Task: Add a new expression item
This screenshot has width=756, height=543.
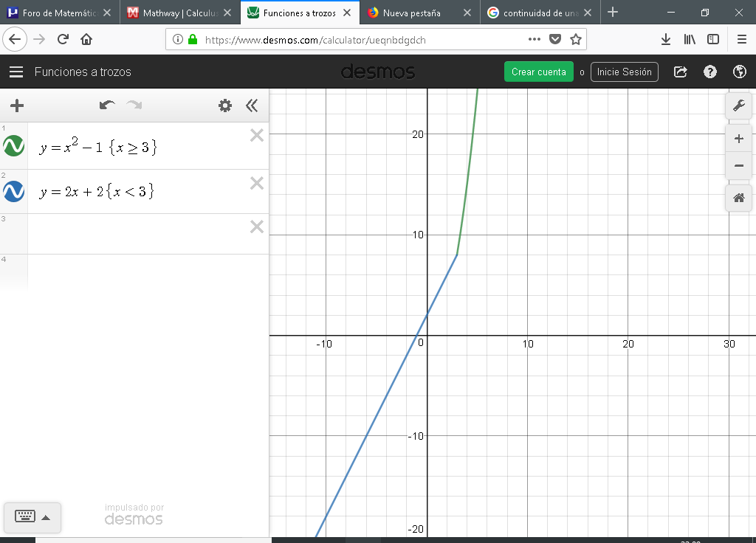Action: point(17,106)
